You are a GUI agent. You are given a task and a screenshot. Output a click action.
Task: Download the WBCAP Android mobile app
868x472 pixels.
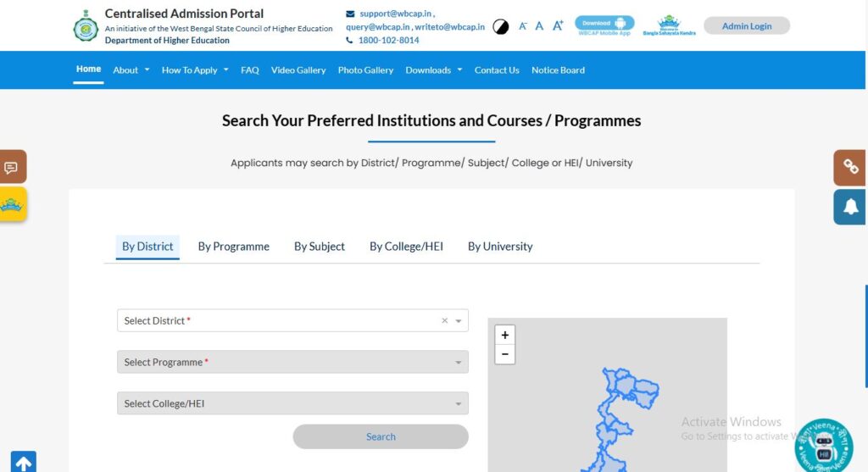point(604,25)
